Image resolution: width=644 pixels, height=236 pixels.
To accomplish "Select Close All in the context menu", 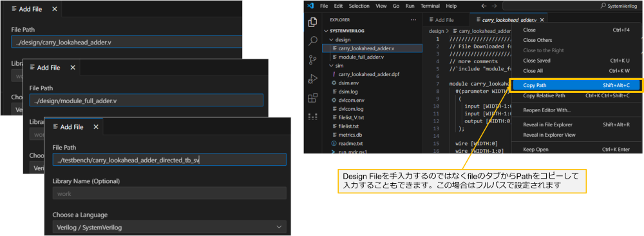I will click(x=576, y=71).
